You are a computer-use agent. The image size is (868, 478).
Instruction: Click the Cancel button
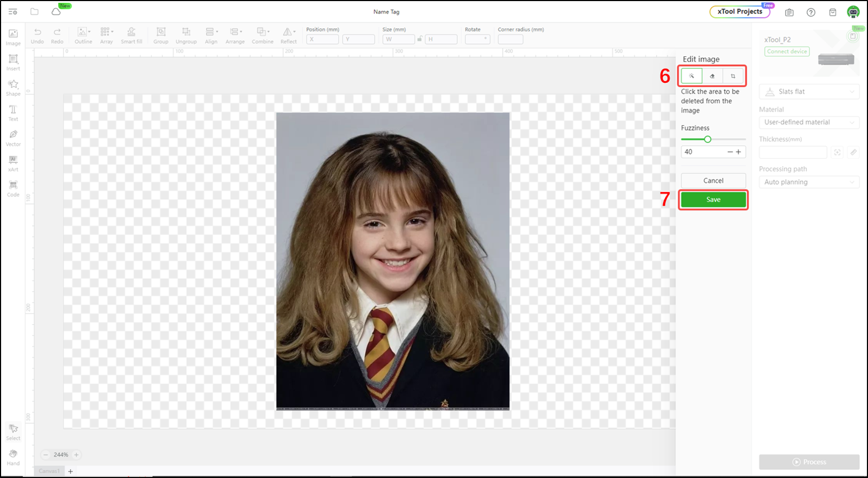713,181
